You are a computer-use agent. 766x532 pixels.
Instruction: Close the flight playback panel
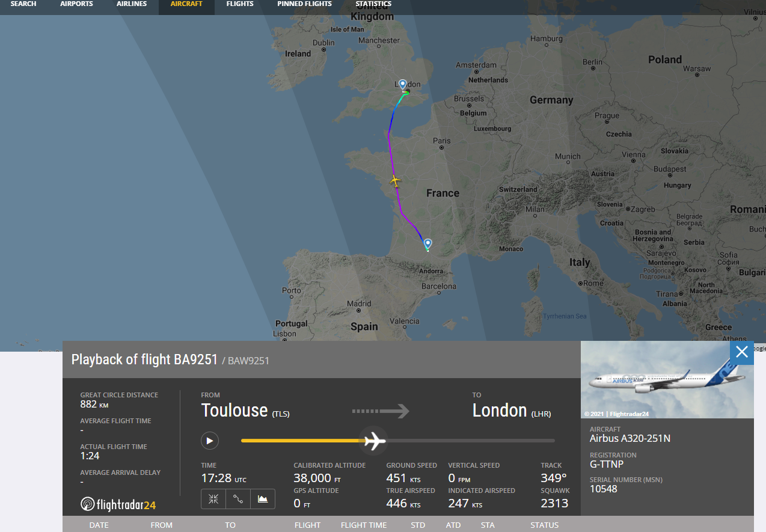(741, 352)
